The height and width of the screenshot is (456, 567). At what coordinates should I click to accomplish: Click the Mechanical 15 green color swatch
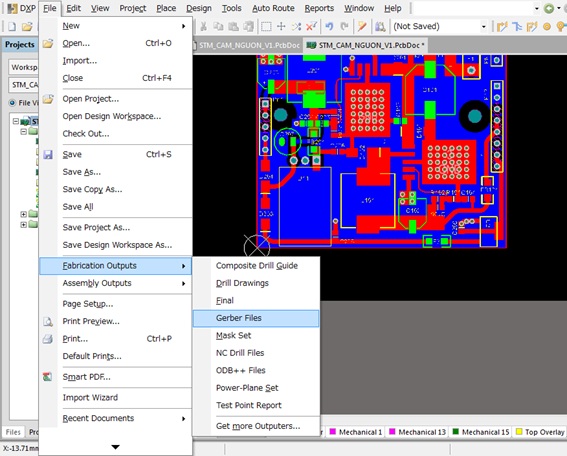(x=456, y=432)
